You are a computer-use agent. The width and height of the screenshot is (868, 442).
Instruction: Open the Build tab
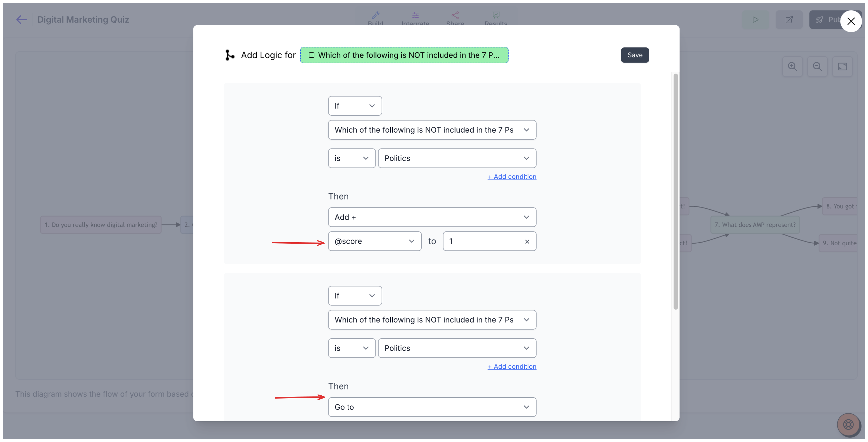click(375, 19)
